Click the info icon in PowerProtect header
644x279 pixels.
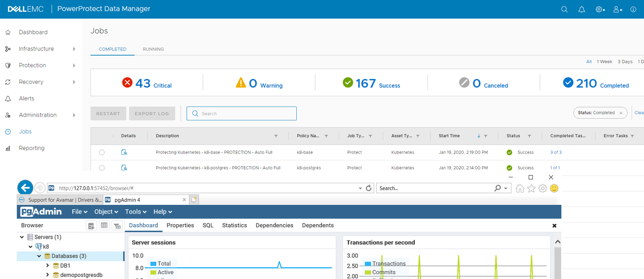click(633, 9)
